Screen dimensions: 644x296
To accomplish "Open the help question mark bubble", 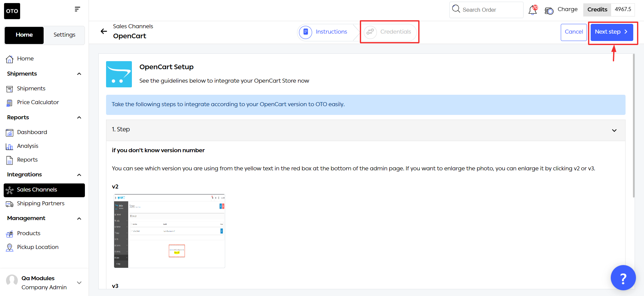I will [623, 278].
